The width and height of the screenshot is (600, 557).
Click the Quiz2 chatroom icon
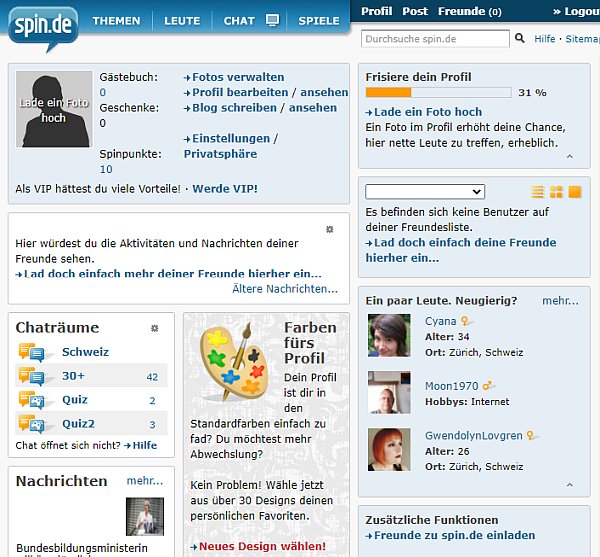(x=31, y=424)
